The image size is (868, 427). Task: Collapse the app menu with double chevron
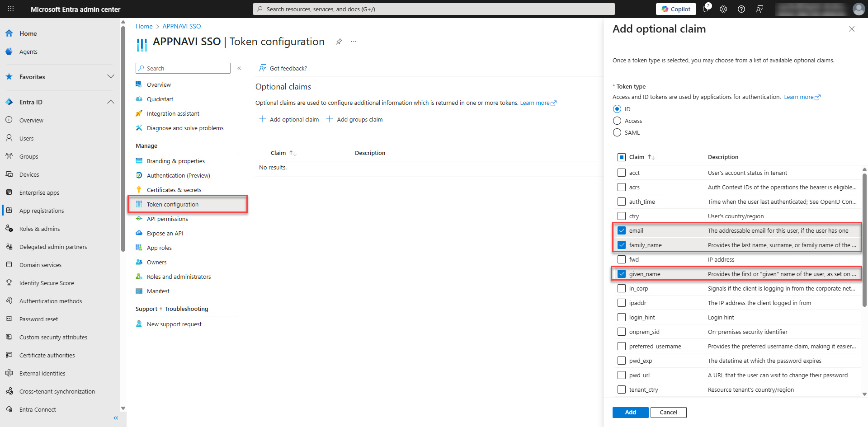pyautogui.click(x=239, y=68)
